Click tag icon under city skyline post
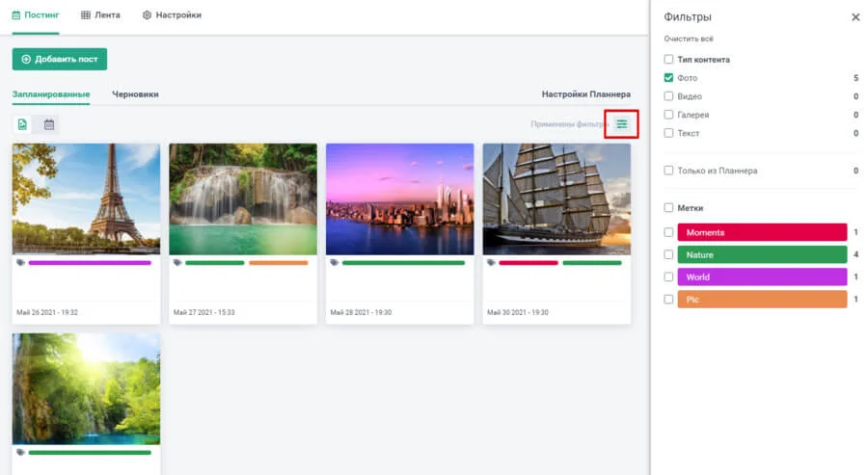868x475 pixels. [334, 262]
